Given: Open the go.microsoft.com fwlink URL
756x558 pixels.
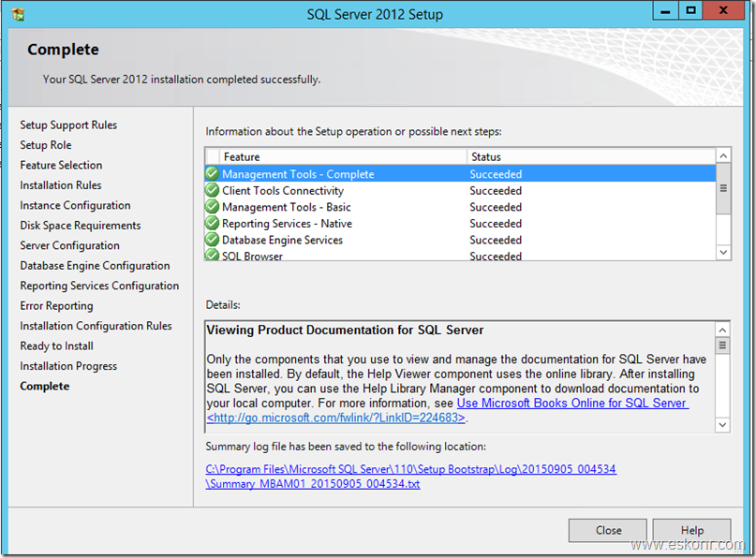Looking at the screenshot, I should pos(336,418).
